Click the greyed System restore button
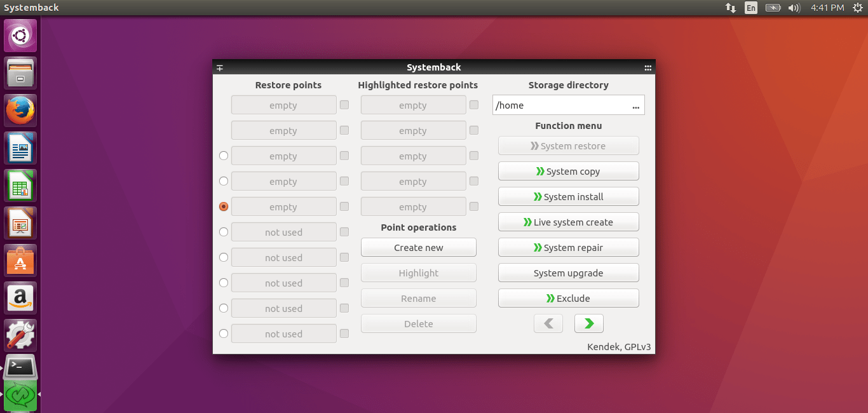 [568, 146]
